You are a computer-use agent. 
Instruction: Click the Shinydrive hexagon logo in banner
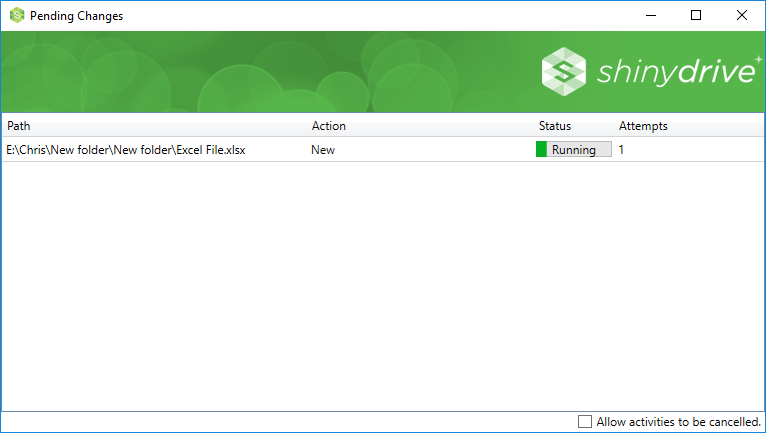tap(564, 72)
